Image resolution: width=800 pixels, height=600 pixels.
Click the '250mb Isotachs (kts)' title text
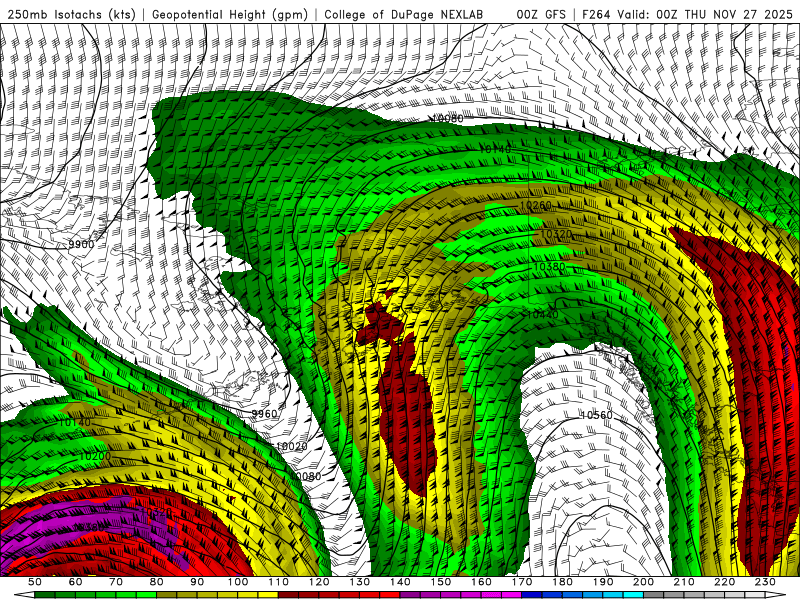[71, 14]
